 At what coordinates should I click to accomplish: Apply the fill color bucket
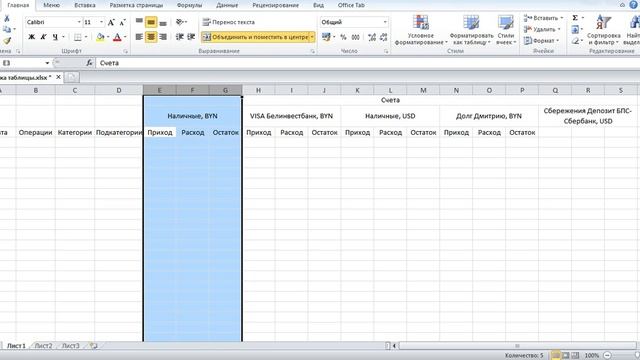(x=100, y=37)
